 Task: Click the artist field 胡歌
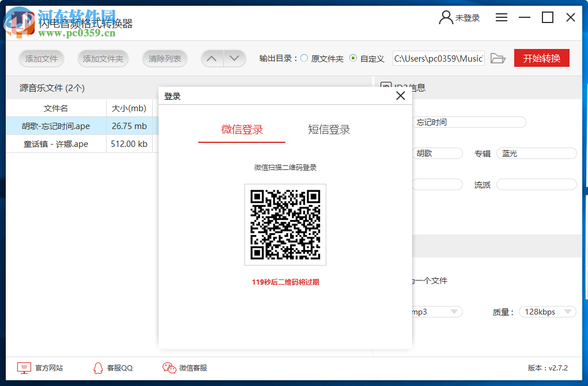(x=437, y=153)
